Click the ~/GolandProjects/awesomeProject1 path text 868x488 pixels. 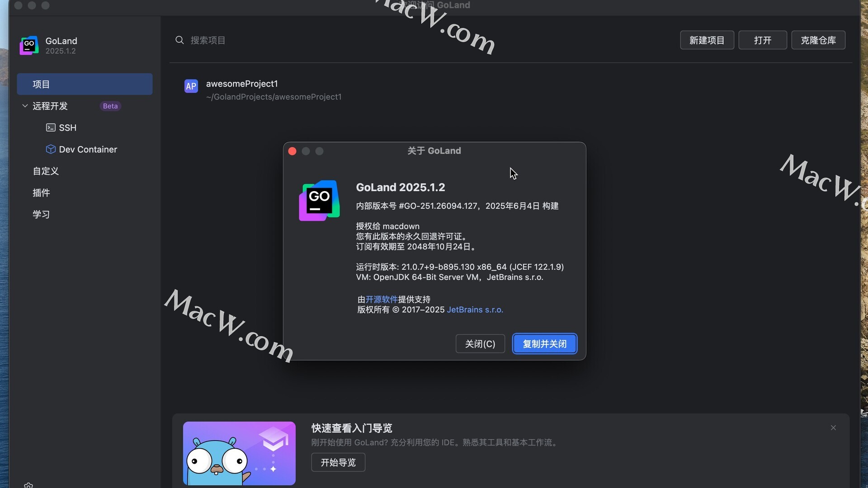tap(274, 97)
